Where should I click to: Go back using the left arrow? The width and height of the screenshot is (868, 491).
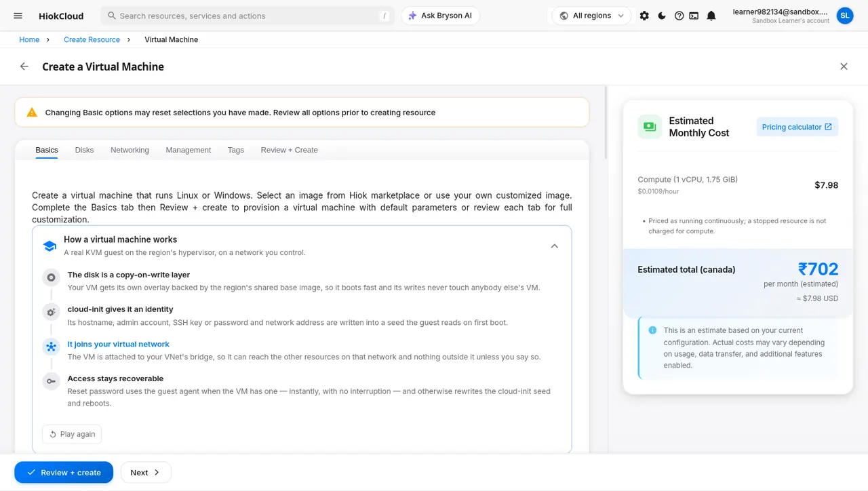pyautogui.click(x=24, y=66)
